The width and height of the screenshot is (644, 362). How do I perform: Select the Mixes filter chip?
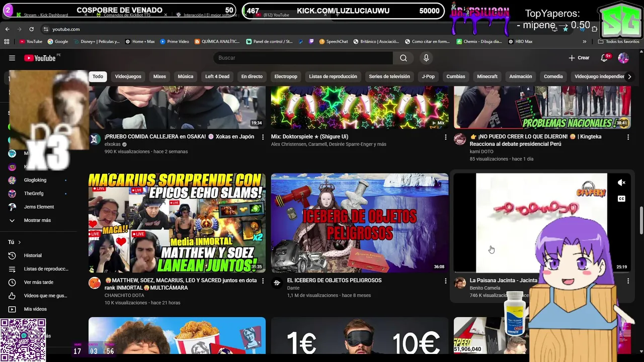pyautogui.click(x=159, y=76)
